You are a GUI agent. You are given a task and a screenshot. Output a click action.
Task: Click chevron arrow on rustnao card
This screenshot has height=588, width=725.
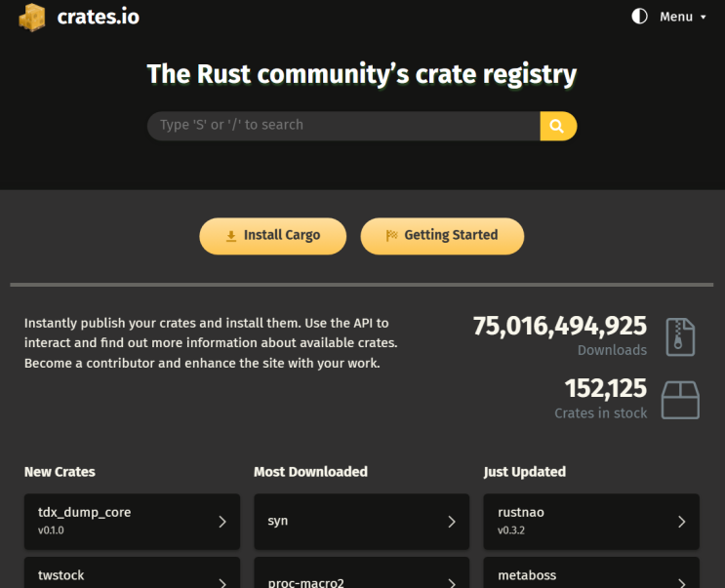coord(682,522)
